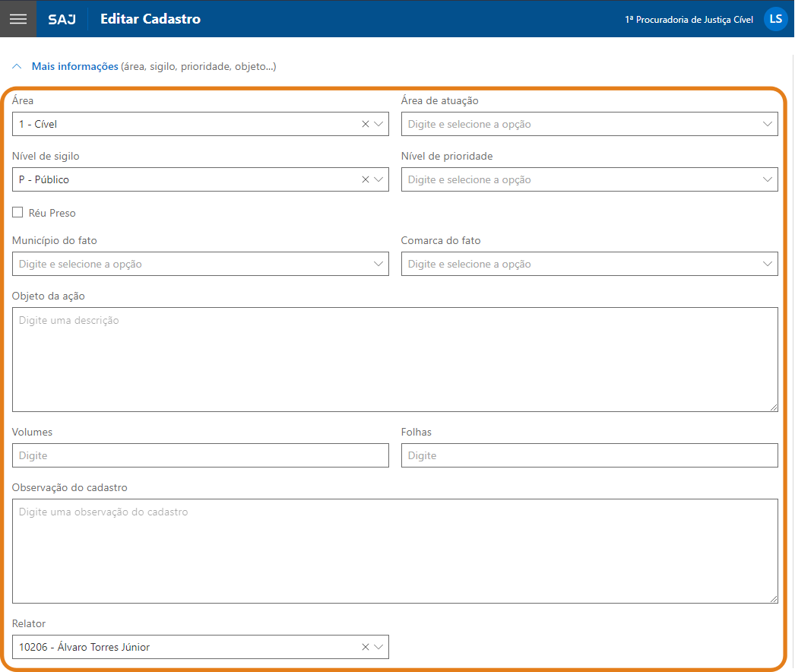Image resolution: width=795 pixels, height=672 pixels.
Task: Open the Área dropdown arrow
Action: (378, 124)
